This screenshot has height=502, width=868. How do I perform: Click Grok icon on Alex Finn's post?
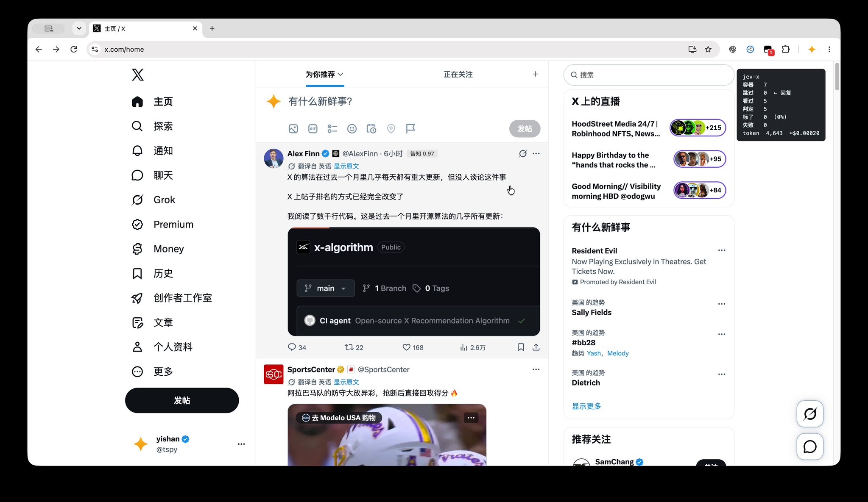(x=522, y=154)
